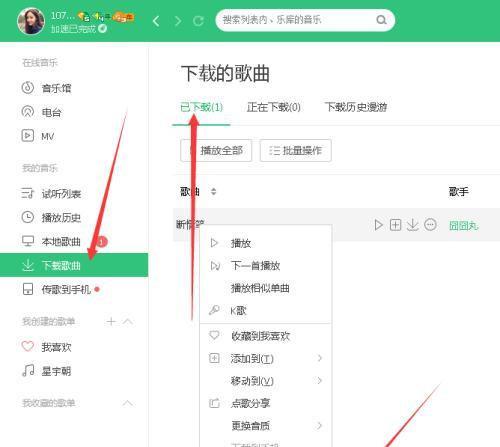
Task: Open the artist 团团丸 link
Action: click(464, 226)
